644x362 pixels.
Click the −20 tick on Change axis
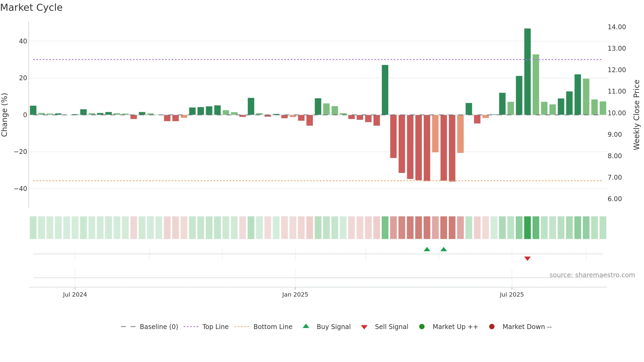21,152
